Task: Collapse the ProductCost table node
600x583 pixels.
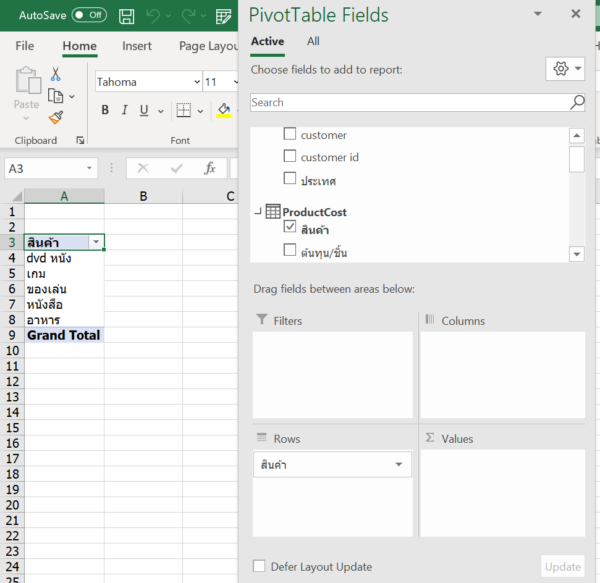Action: click(258, 211)
